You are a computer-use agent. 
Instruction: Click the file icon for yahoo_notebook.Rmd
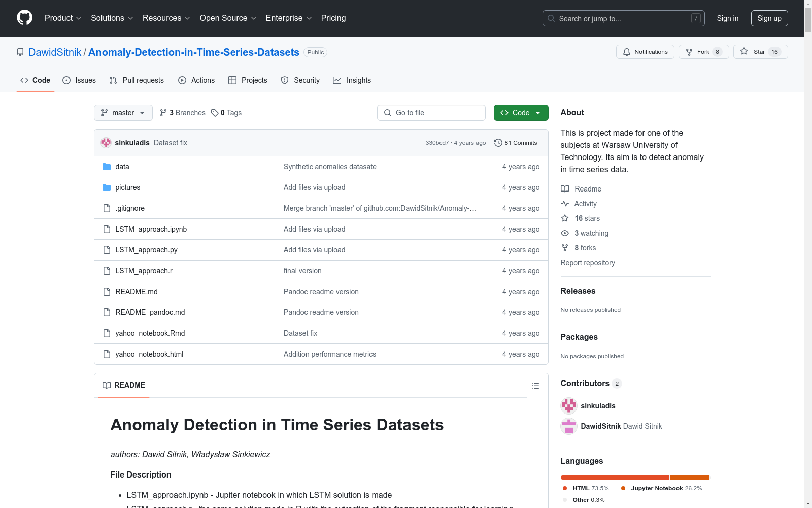[x=107, y=333]
